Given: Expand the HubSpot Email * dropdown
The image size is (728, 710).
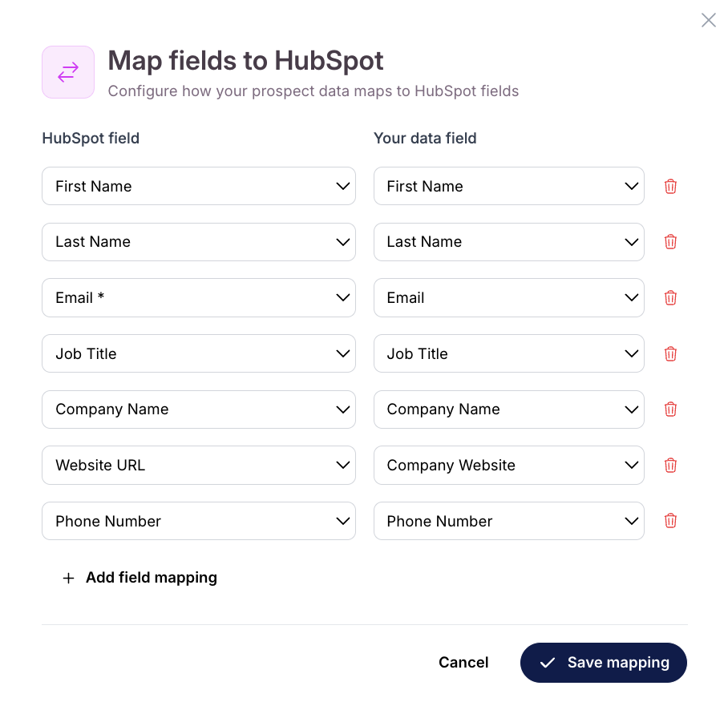Looking at the screenshot, I should pyautogui.click(x=199, y=297).
